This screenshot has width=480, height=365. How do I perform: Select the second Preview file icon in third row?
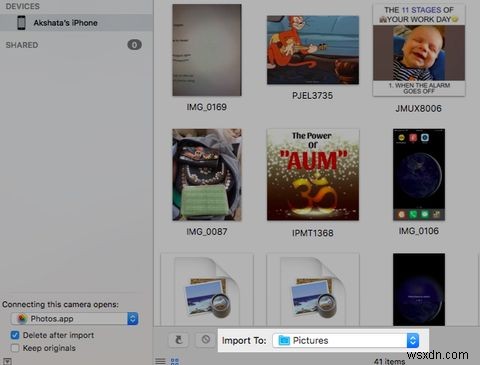click(x=313, y=290)
